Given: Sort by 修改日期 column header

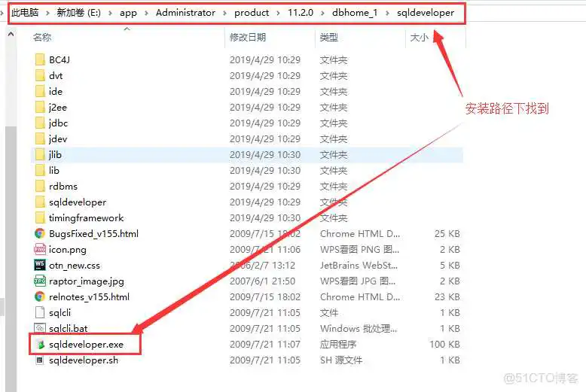Looking at the screenshot, I should click(248, 38).
